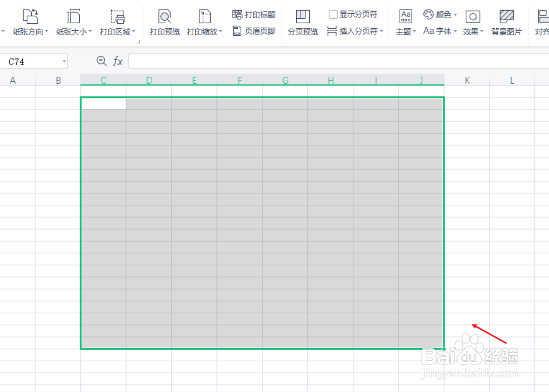Switch to page break preview (分页预览)
549x392 pixels.
coord(303,22)
